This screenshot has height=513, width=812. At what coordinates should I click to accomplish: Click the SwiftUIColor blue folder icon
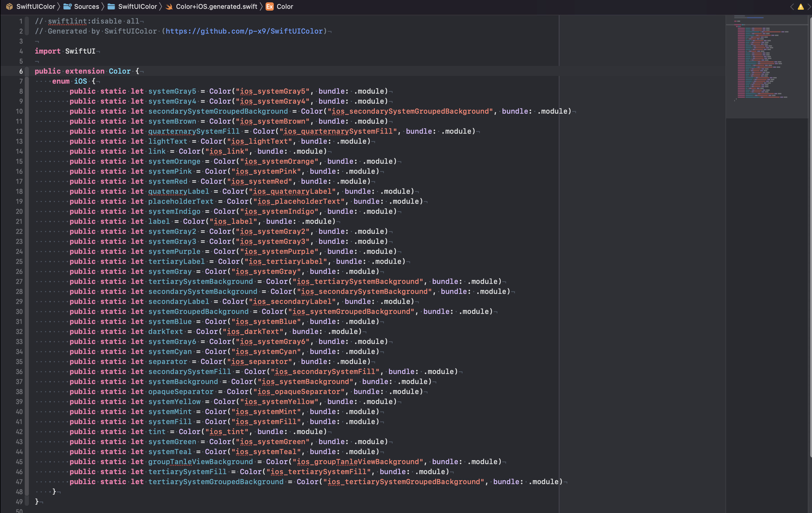[x=112, y=6]
